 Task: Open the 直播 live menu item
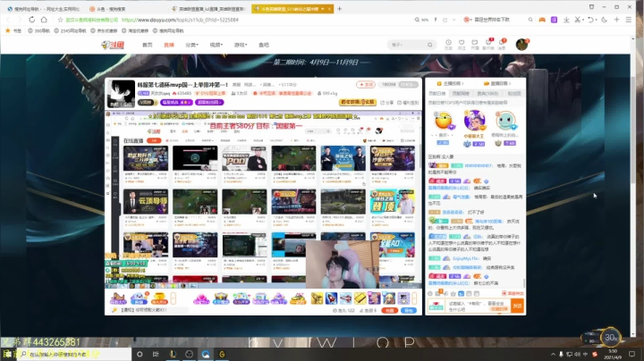tap(169, 45)
